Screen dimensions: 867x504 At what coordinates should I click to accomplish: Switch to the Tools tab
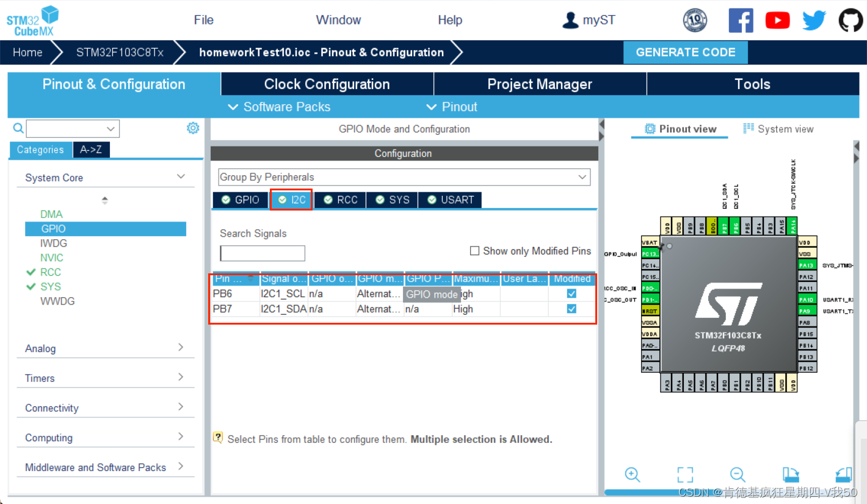753,84
